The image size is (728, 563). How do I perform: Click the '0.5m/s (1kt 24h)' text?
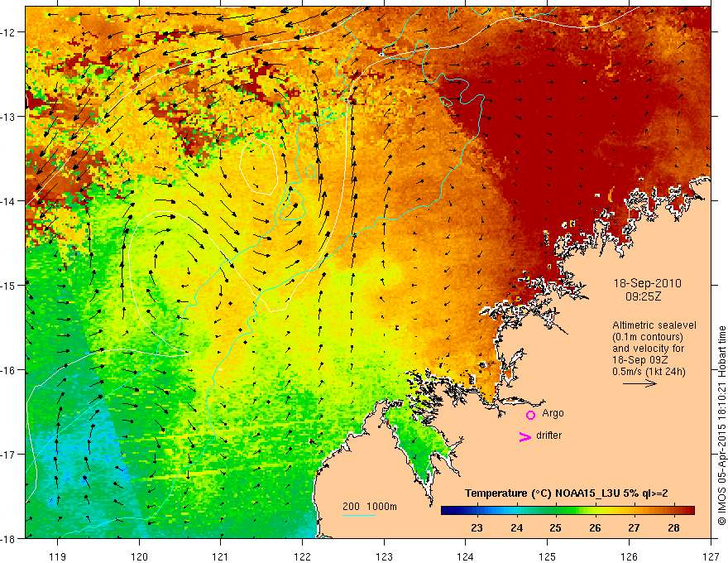pos(649,372)
